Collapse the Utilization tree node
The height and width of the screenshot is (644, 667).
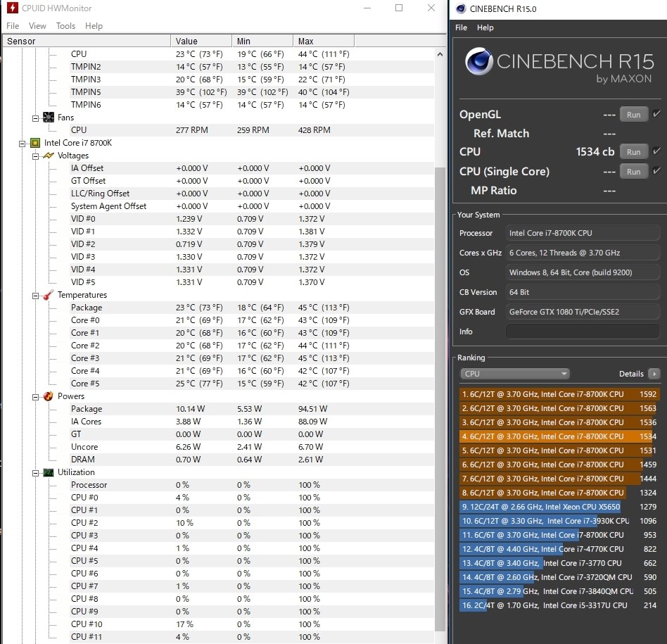[x=35, y=473]
